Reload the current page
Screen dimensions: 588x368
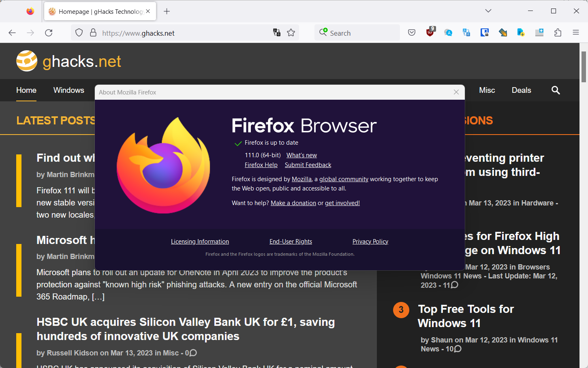(x=49, y=33)
